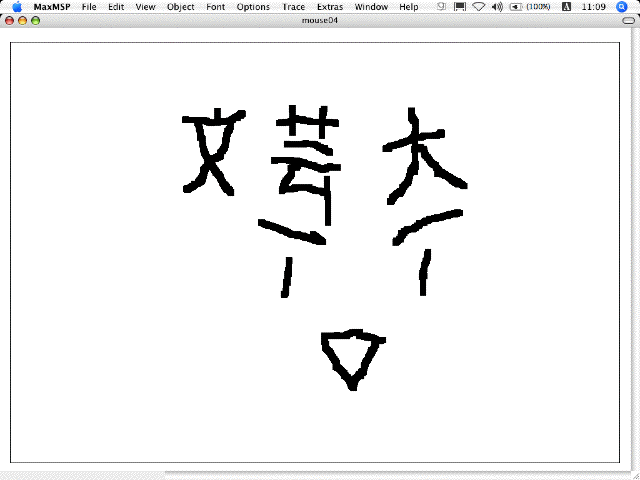Click the sync status icon left of display icon
Image resolution: width=640 pixels, height=480 pixels.
tap(441, 7)
